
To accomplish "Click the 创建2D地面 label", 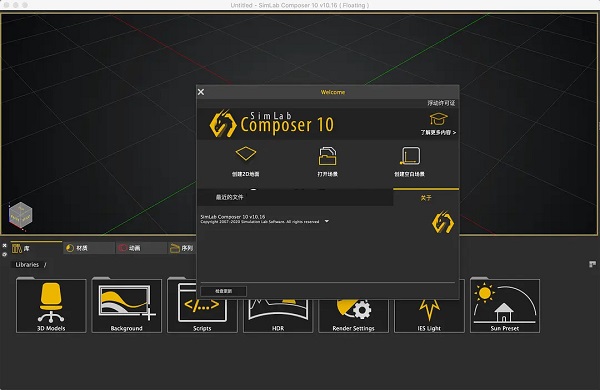I will click(246, 174).
